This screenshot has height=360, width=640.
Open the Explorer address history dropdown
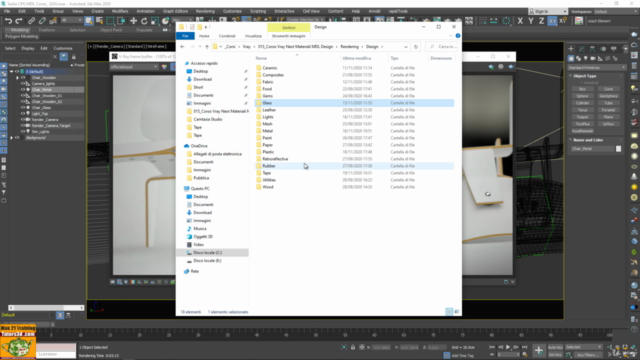click(x=406, y=47)
